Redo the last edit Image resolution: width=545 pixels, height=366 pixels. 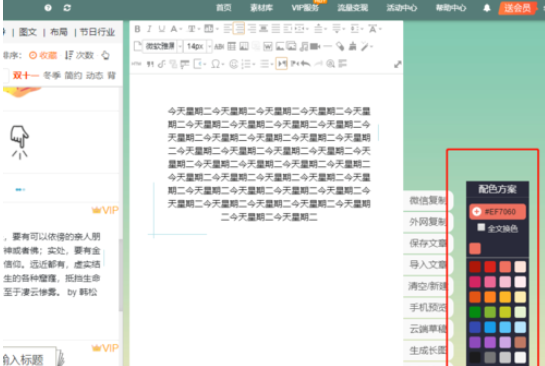click(x=318, y=64)
